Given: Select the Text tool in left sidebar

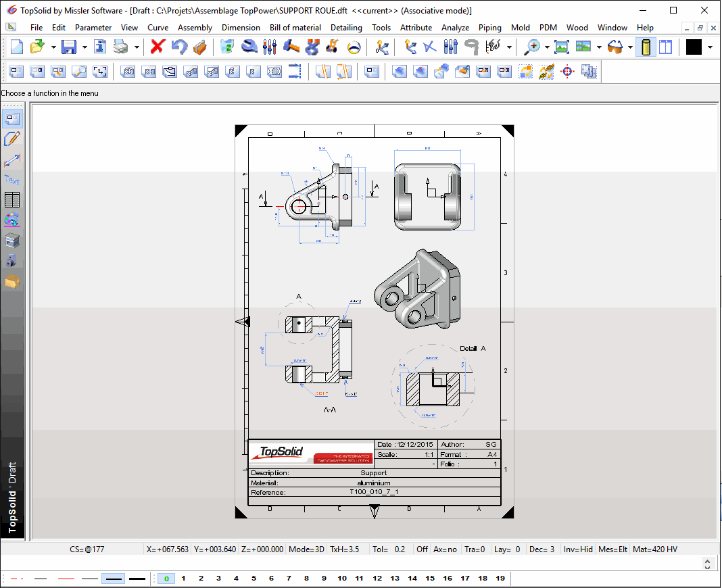Looking at the screenshot, I should click(12, 180).
